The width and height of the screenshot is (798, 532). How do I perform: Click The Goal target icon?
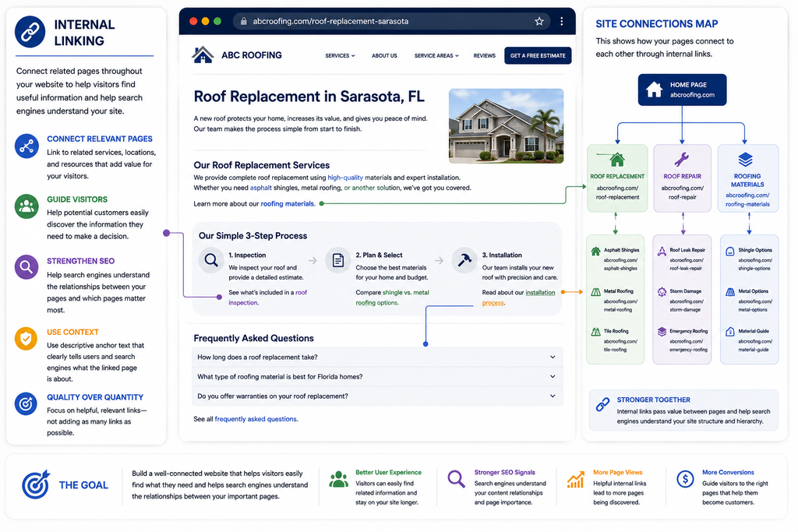point(36,484)
